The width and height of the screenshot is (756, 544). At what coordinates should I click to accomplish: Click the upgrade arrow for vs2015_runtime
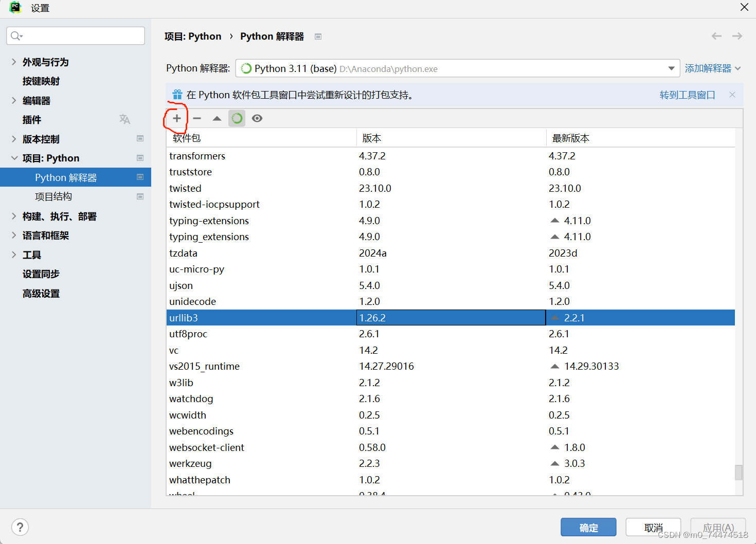[x=554, y=366]
